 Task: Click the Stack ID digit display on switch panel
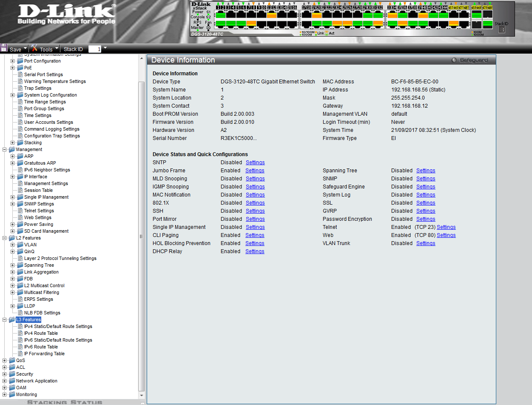click(x=501, y=30)
